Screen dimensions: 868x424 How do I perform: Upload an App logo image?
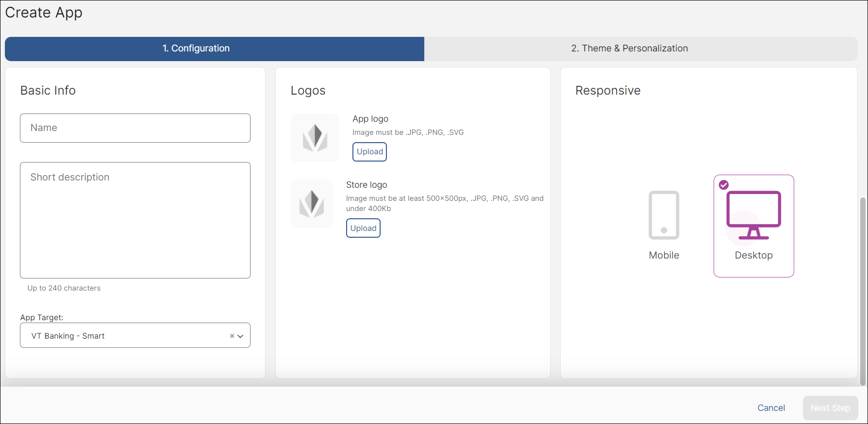click(369, 152)
